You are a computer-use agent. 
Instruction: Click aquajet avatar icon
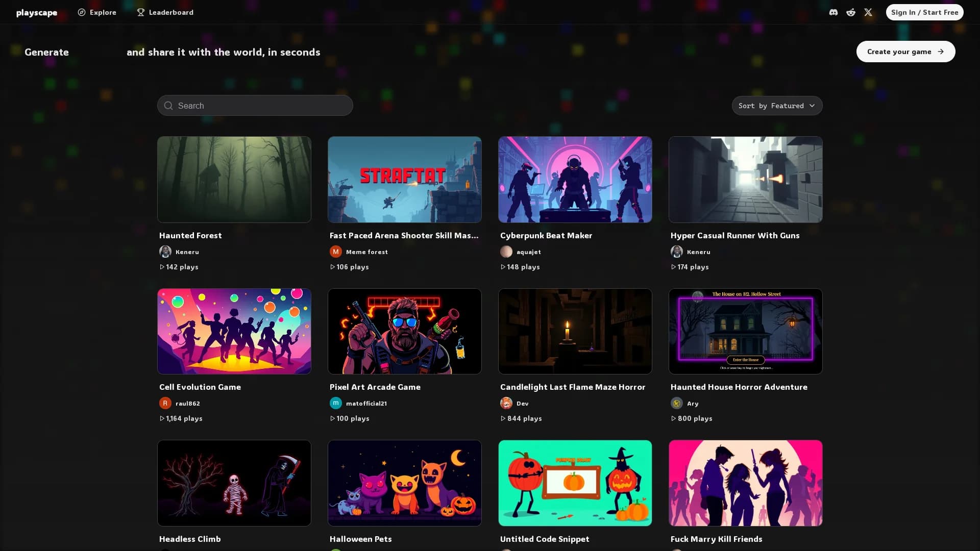(x=506, y=252)
